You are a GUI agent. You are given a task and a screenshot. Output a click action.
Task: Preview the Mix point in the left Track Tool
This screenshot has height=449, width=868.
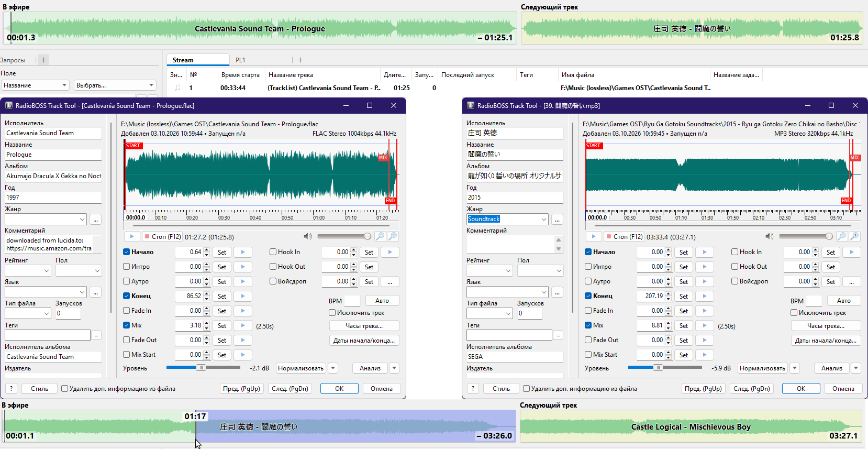coord(243,325)
